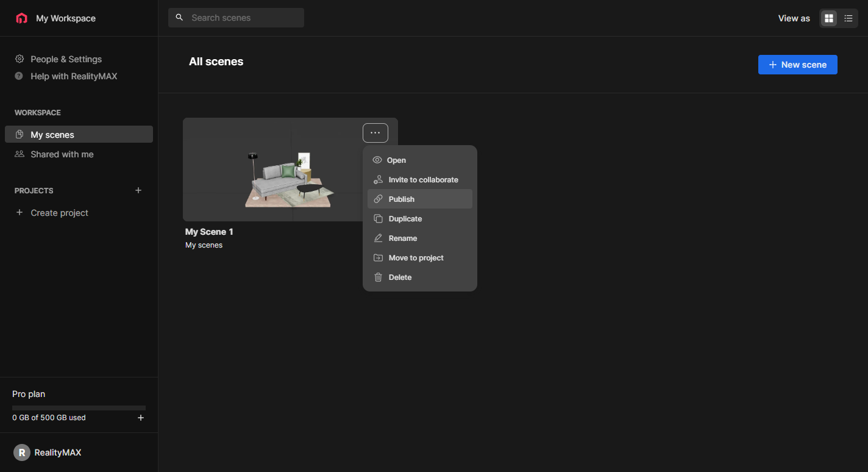Open the People & Settings gear icon
868x472 pixels.
point(19,59)
